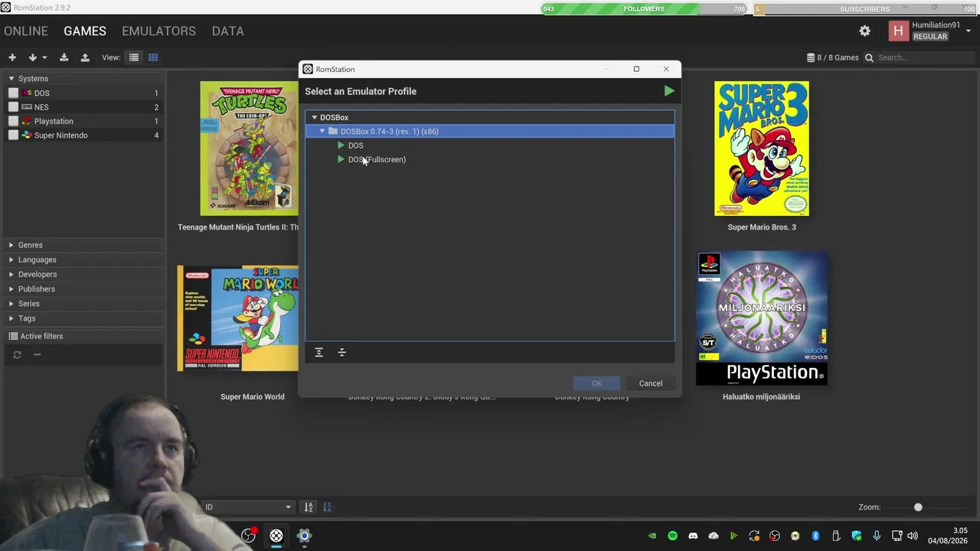
Task: Switch to grid view
Action: pos(153,57)
